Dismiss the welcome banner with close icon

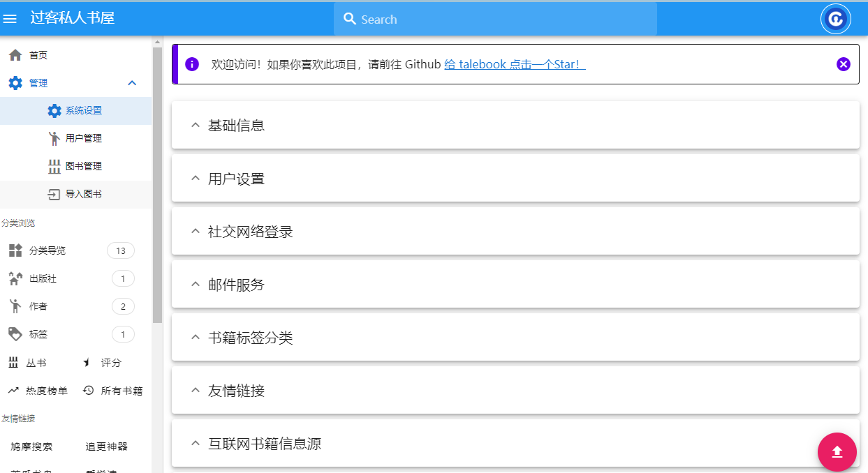(x=843, y=64)
